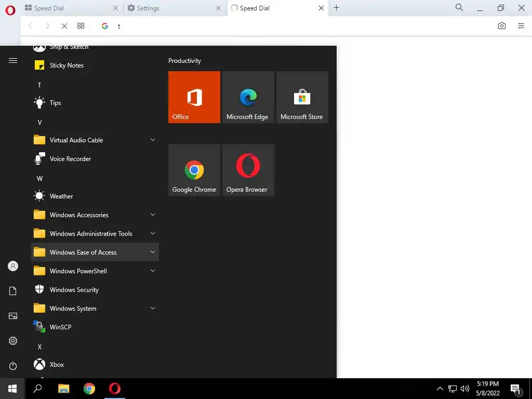Screen dimensions: 532x399
Task: Open Opera tab search magnifier
Action: coord(459,7)
